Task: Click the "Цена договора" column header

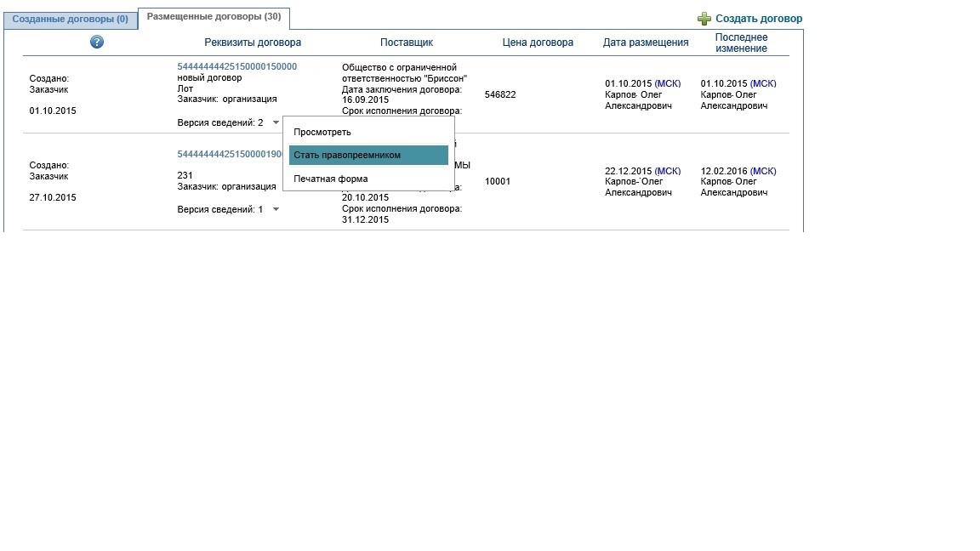Action: (x=538, y=43)
